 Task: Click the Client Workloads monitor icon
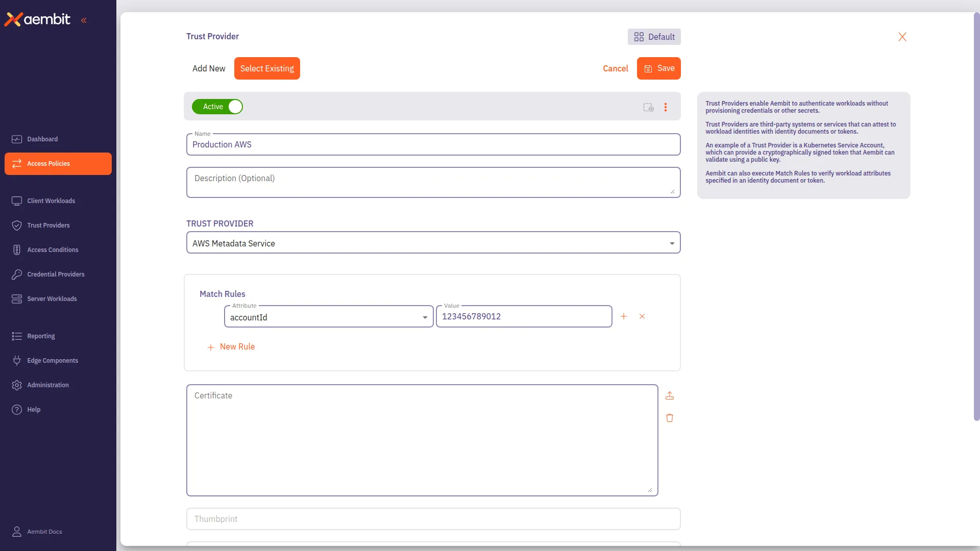[x=17, y=201]
